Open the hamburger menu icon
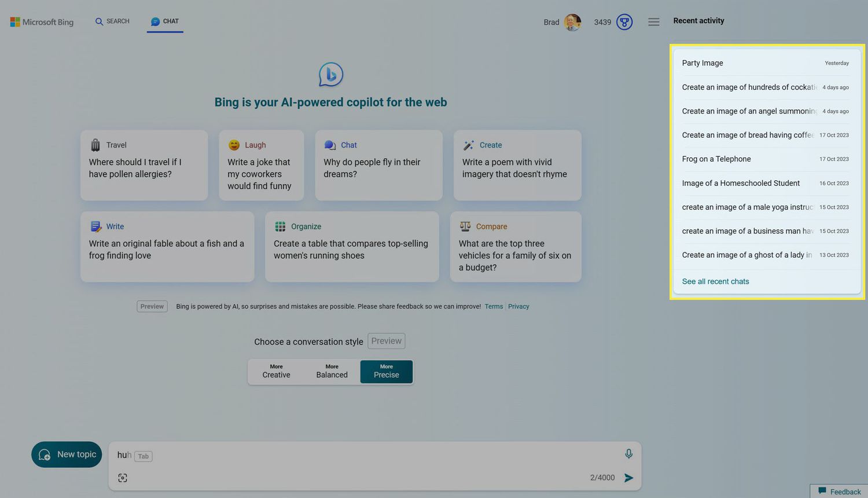 click(x=653, y=22)
